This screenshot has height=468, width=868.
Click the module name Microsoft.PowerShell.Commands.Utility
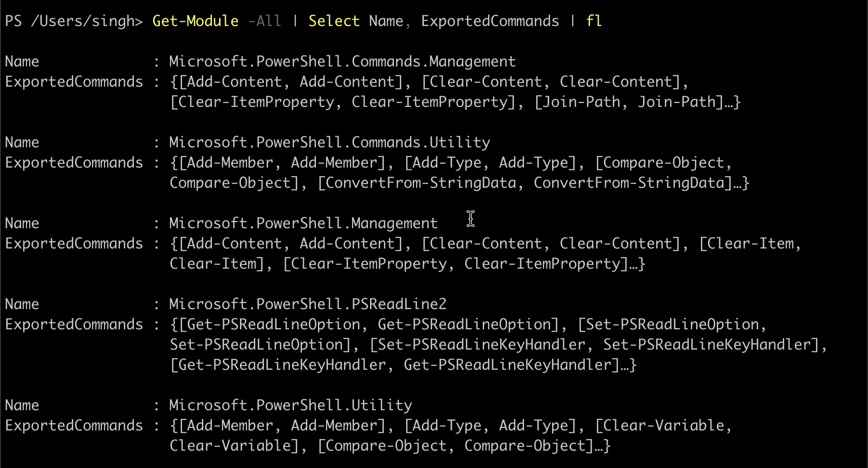[x=329, y=143]
